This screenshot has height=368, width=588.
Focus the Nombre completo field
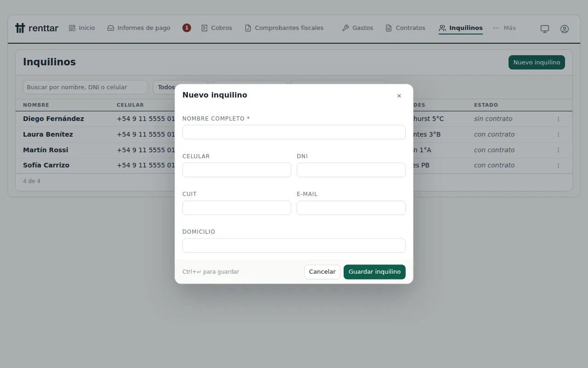(294, 132)
